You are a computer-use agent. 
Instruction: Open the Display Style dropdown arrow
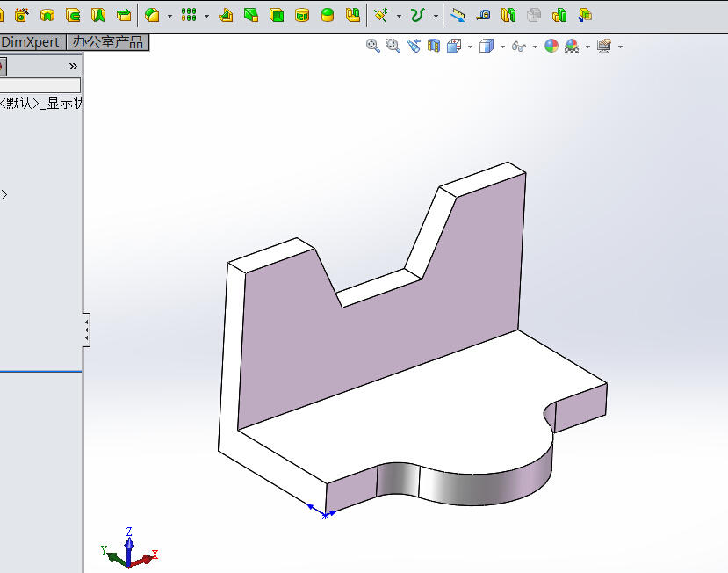pos(502,47)
